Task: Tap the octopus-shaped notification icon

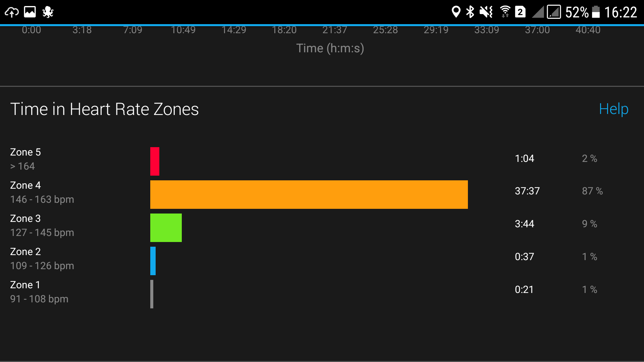Action: click(48, 12)
